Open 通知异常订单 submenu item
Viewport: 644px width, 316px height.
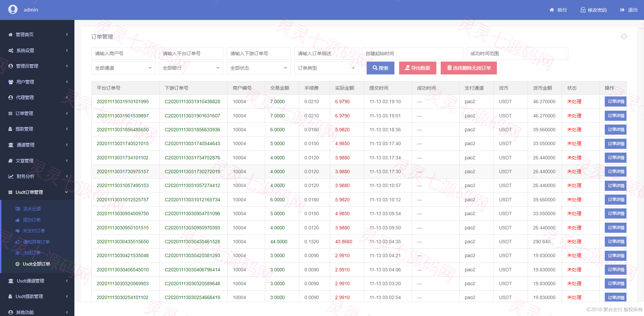pos(36,242)
